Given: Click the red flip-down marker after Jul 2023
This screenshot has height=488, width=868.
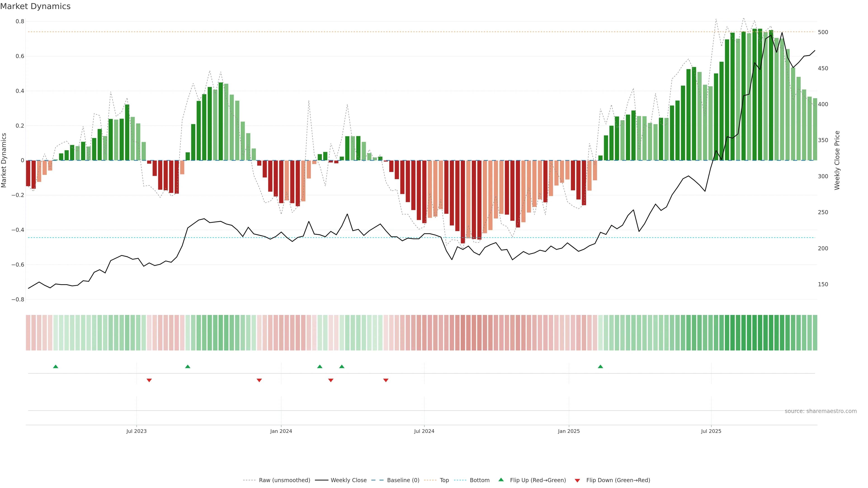Looking at the screenshot, I should click(x=149, y=380).
